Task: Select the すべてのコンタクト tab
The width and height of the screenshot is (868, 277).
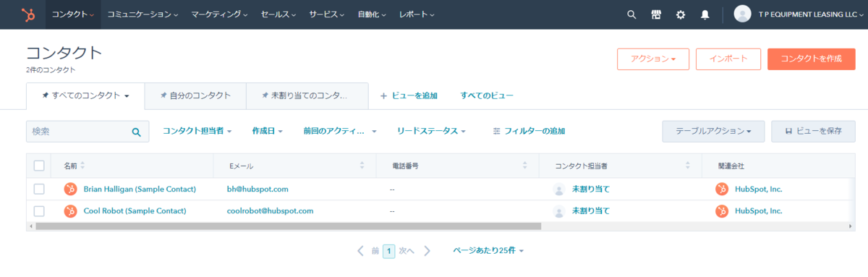Action: point(85,95)
